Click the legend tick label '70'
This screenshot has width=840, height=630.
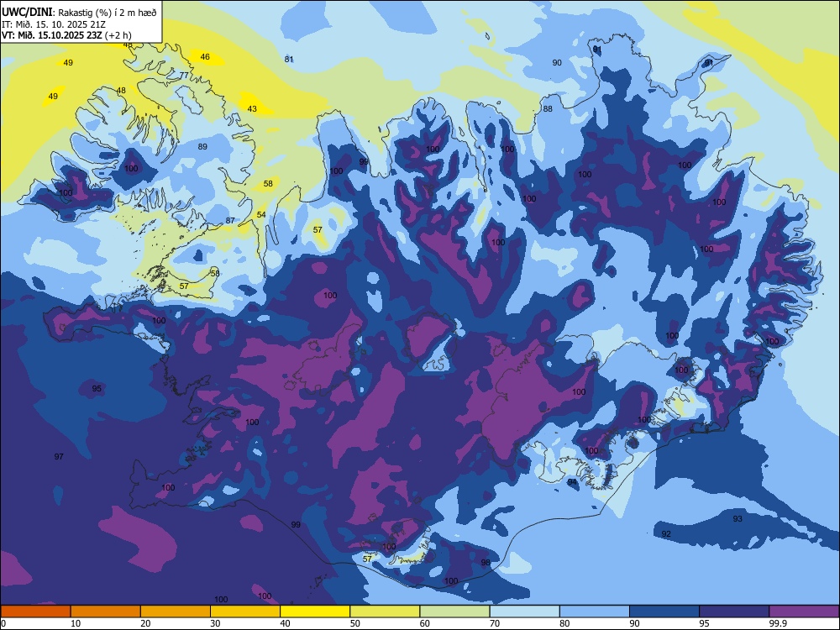[x=495, y=623]
